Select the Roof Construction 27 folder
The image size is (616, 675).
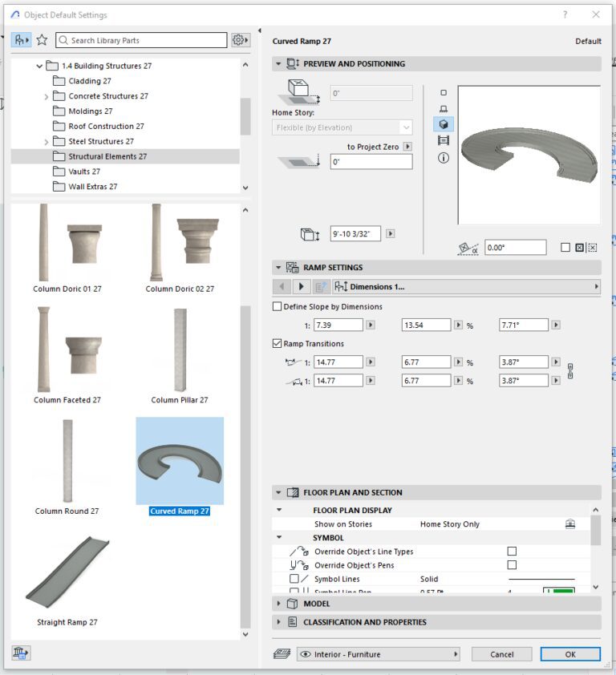click(x=106, y=126)
